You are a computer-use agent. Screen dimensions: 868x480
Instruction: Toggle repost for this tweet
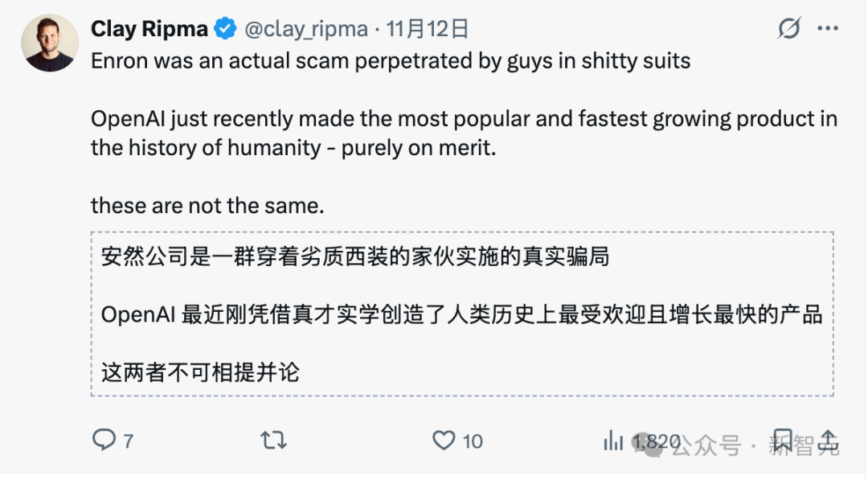pyautogui.click(x=272, y=441)
